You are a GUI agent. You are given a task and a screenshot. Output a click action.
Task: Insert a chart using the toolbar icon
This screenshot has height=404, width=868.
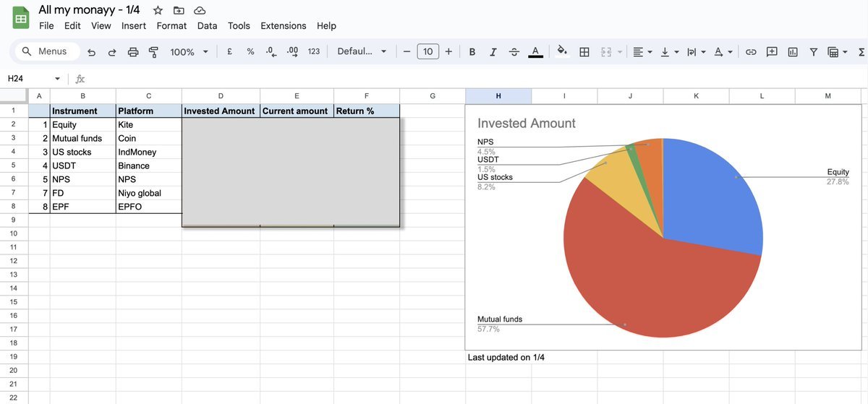coord(793,52)
